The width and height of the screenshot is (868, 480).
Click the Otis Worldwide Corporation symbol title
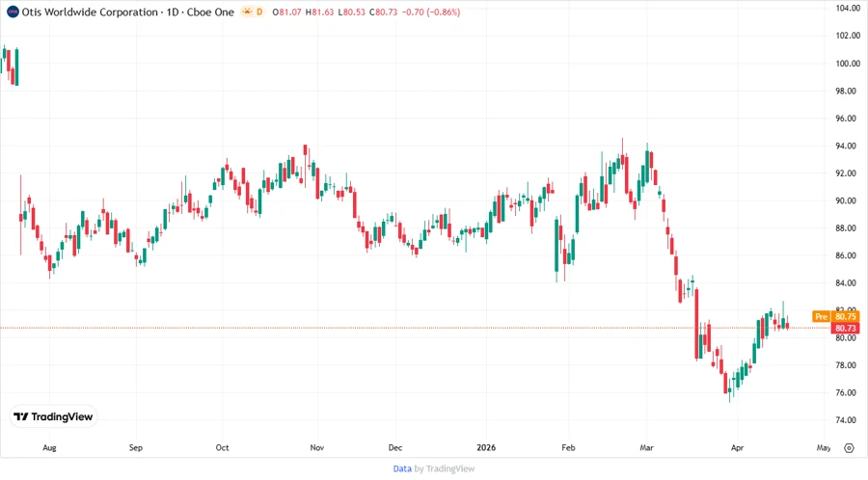90,12
